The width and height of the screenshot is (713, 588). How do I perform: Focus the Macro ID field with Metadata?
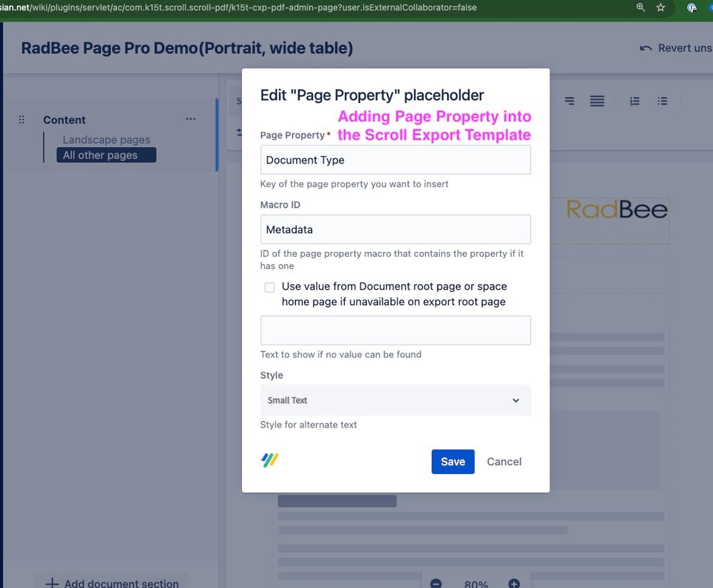point(395,230)
